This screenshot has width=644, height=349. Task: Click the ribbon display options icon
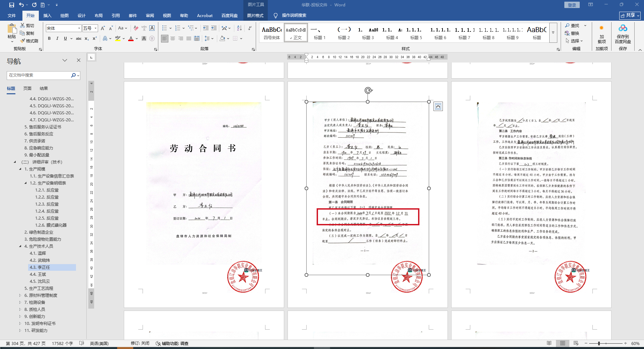(x=591, y=5)
